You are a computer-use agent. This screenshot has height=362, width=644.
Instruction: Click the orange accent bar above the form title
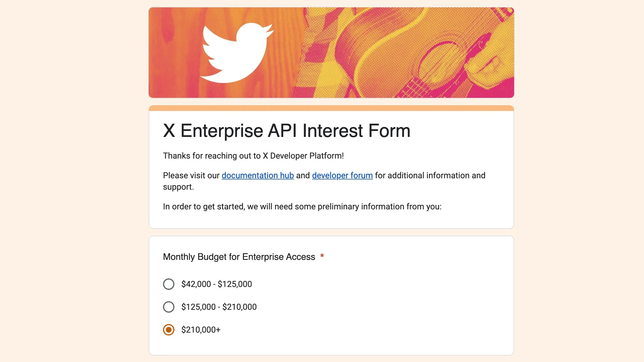tap(331, 108)
